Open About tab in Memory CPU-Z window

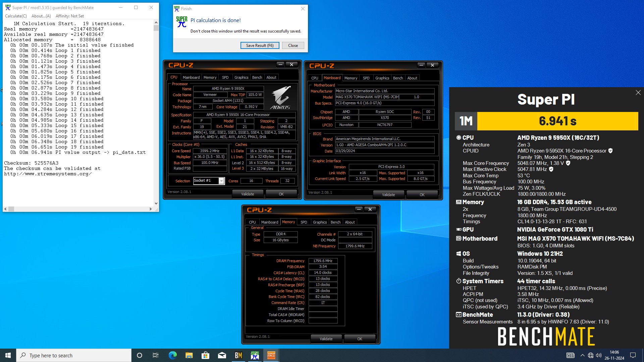pyautogui.click(x=350, y=222)
